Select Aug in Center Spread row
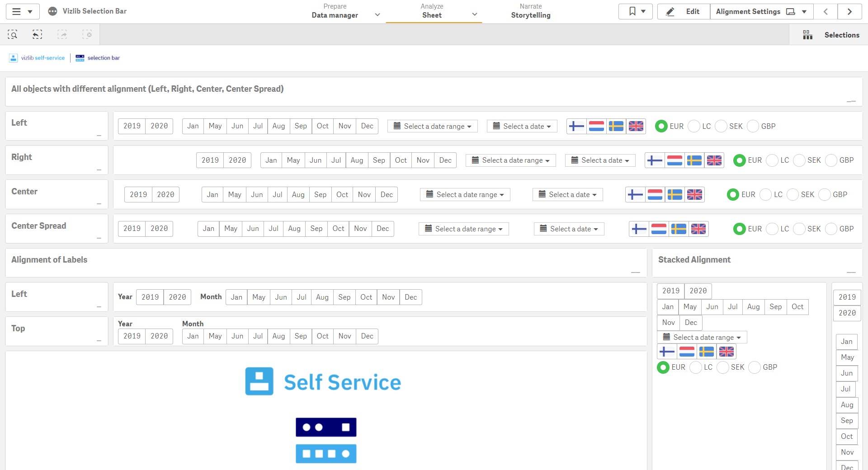 point(294,229)
